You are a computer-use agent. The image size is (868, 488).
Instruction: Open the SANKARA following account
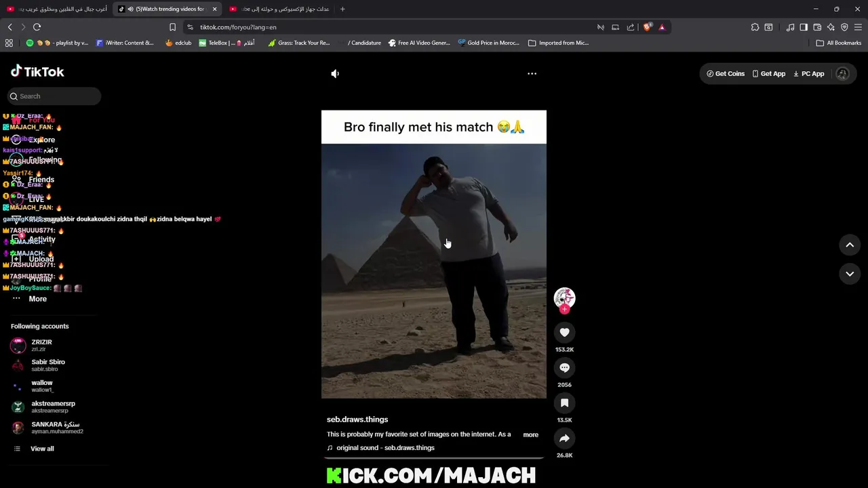(x=47, y=428)
